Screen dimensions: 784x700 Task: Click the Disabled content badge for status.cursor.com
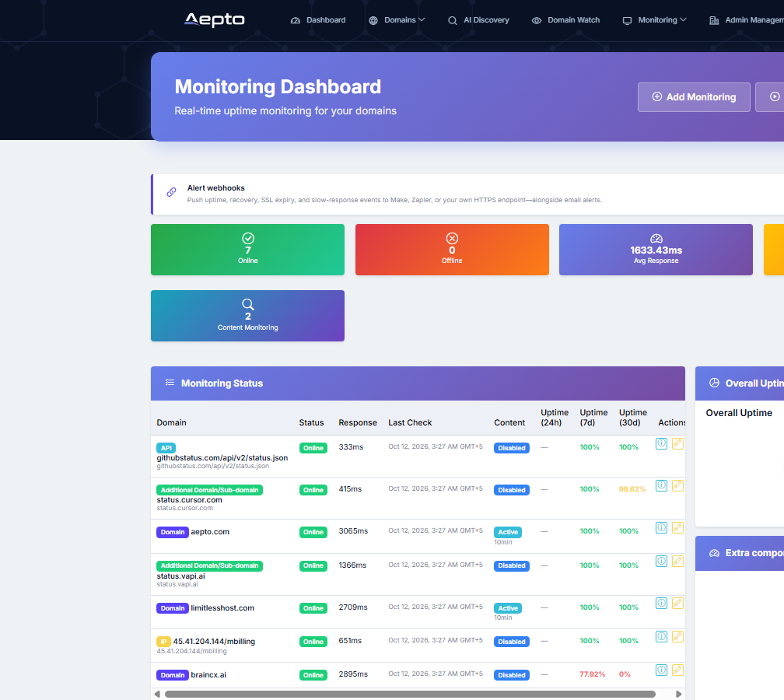[x=512, y=490]
